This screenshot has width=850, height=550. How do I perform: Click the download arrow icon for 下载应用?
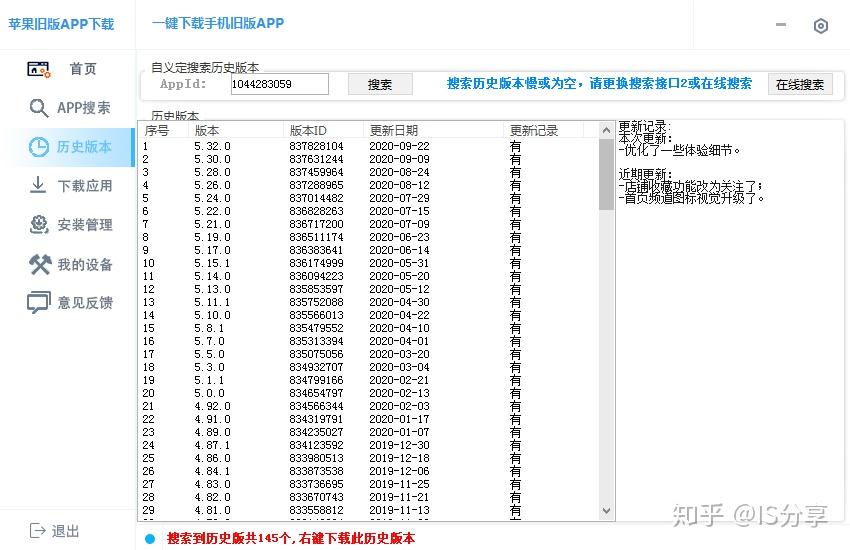pyautogui.click(x=39, y=186)
